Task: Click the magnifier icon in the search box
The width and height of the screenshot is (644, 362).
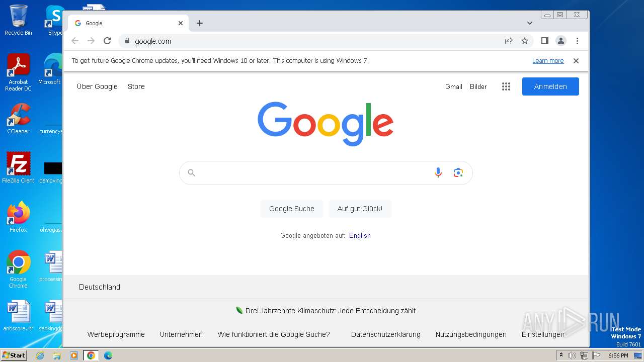Action: [x=191, y=172]
